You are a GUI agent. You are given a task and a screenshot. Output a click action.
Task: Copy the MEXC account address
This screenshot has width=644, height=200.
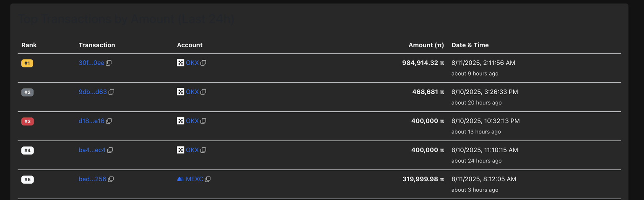[x=208, y=179]
